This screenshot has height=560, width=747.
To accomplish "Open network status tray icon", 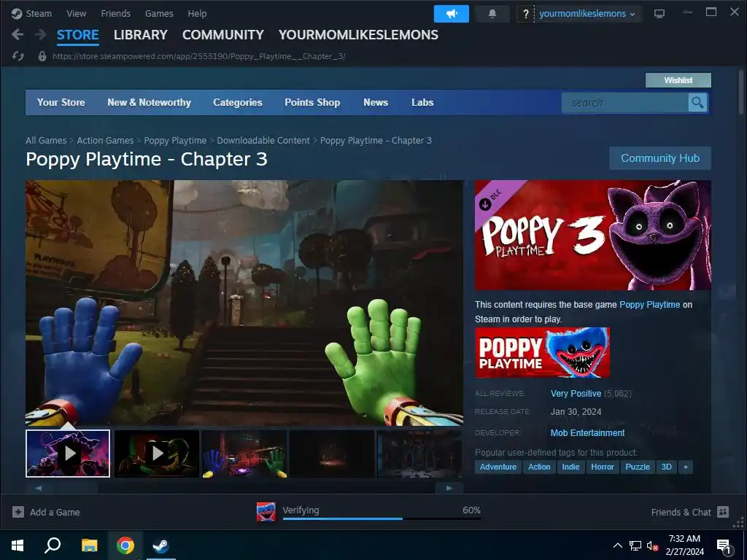I will click(x=635, y=545).
